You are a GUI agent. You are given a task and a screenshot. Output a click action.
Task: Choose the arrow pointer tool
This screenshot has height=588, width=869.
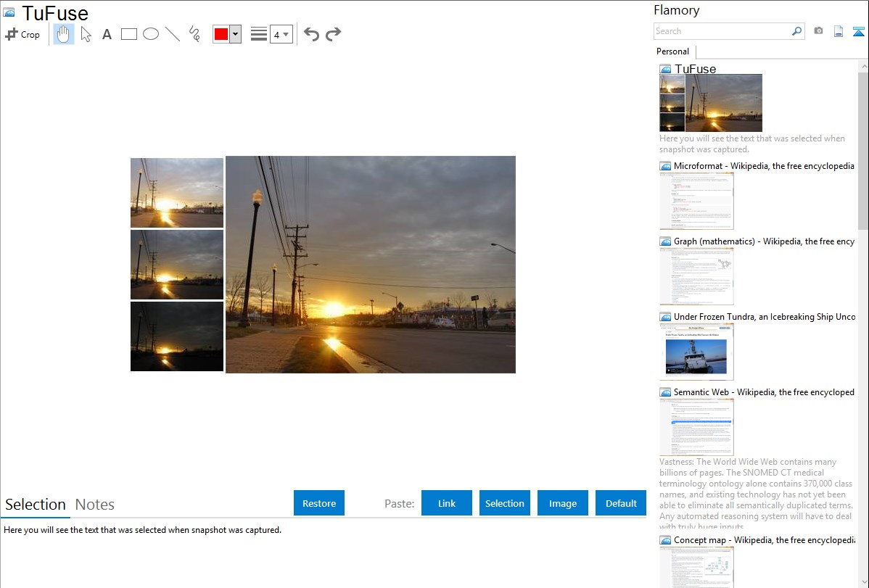[86, 34]
